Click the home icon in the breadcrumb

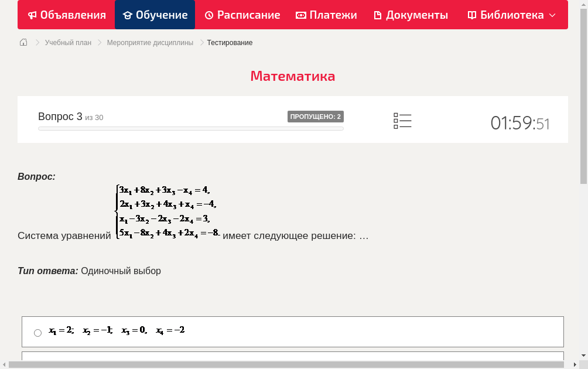pyautogui.click(x=23, y=42)
